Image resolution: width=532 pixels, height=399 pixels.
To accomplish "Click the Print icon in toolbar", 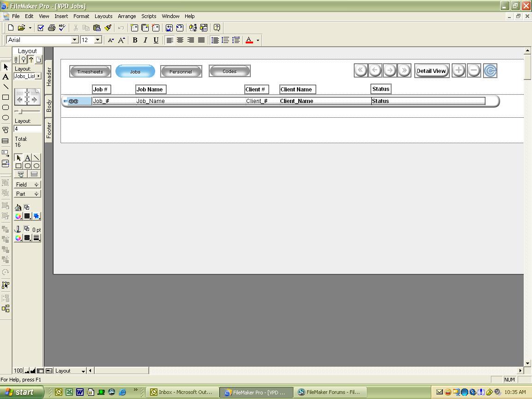I will (52, 28).
